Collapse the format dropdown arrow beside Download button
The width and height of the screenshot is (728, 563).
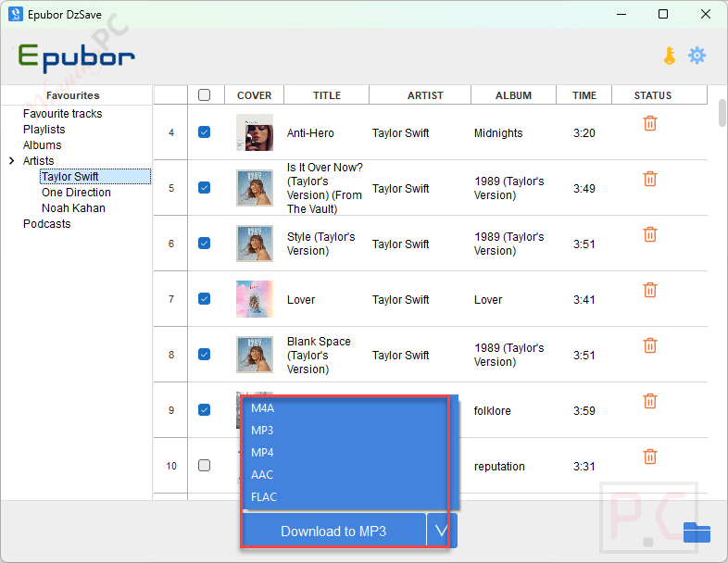(442, 531)
